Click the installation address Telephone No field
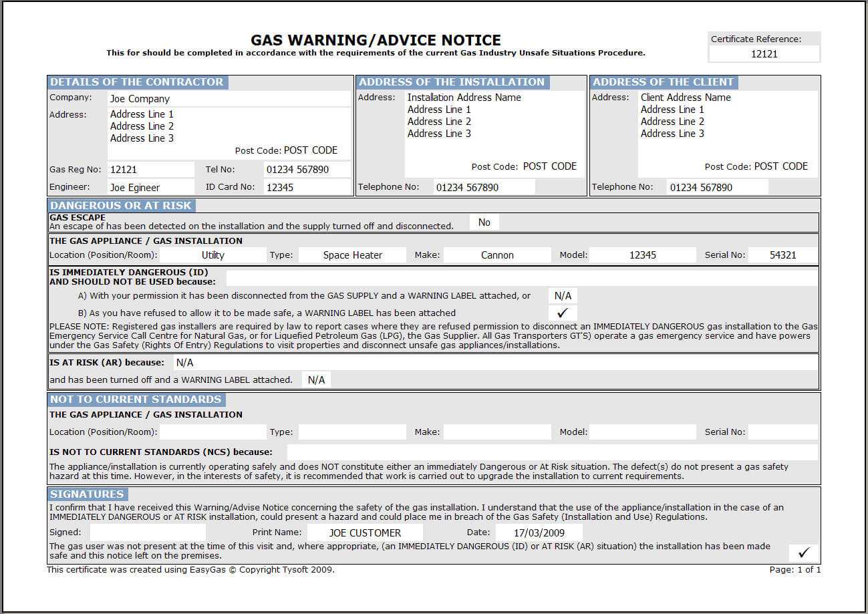The height and width of the screenshot is (614, 868). [484, 188]
